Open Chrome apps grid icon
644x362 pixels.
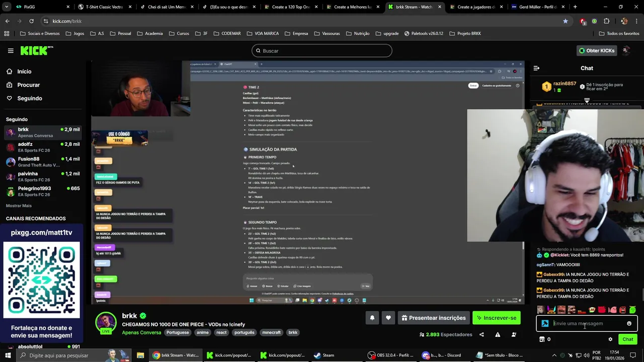7,34
